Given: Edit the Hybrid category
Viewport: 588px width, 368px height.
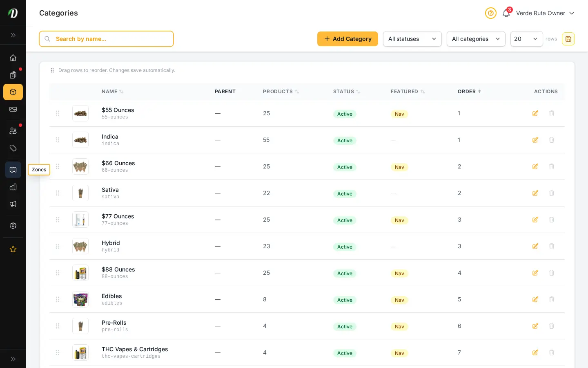Looking at the screenshot, I should (535, 246).
